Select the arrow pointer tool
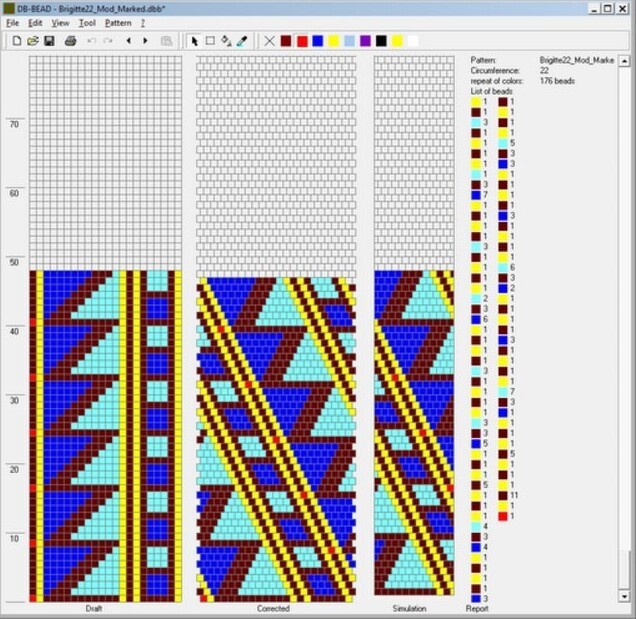 194,41
